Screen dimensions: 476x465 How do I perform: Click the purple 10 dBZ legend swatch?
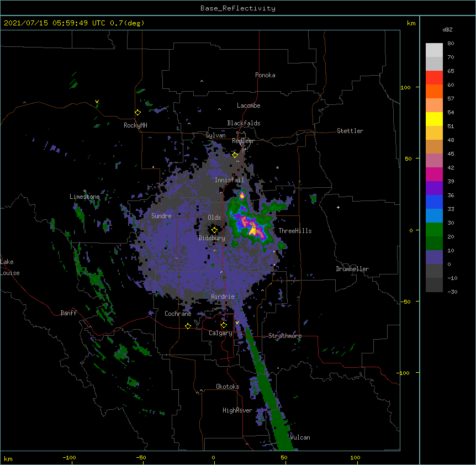(434, 257)
